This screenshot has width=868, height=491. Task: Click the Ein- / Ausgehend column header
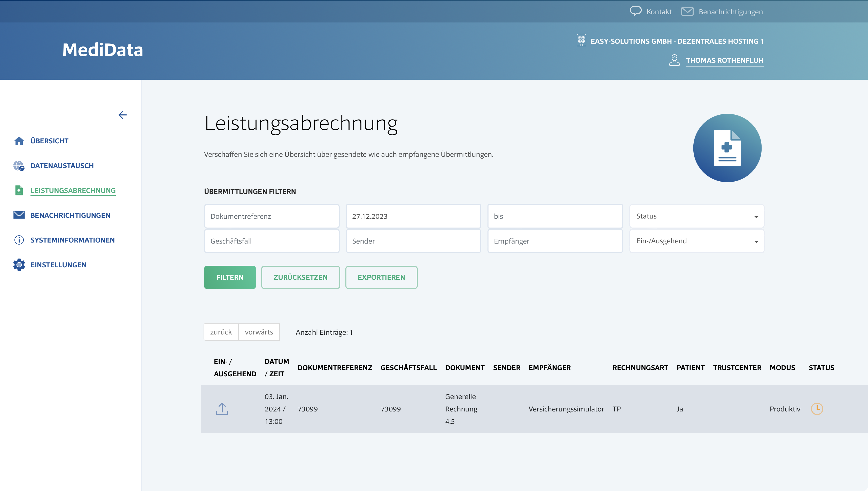point(235,368)
